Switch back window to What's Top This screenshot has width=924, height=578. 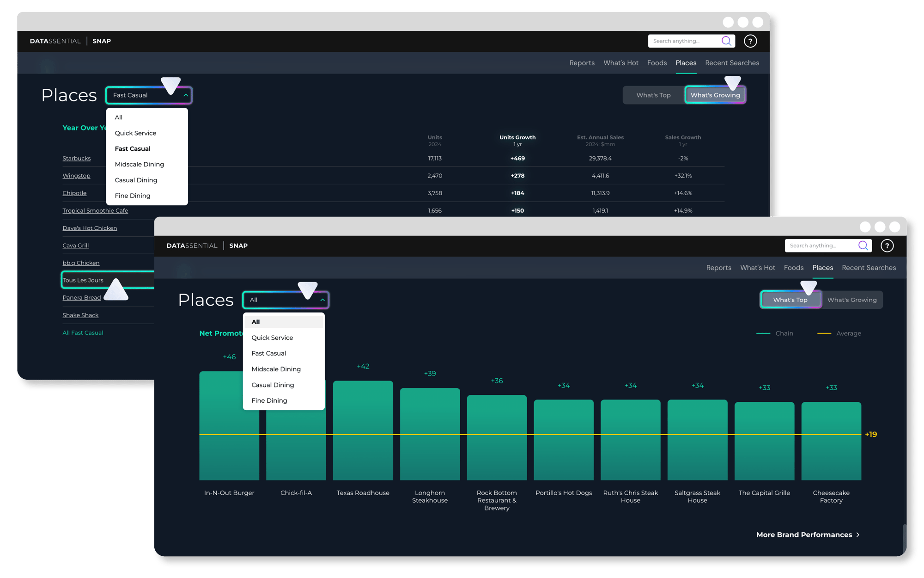tap(653, 95)
